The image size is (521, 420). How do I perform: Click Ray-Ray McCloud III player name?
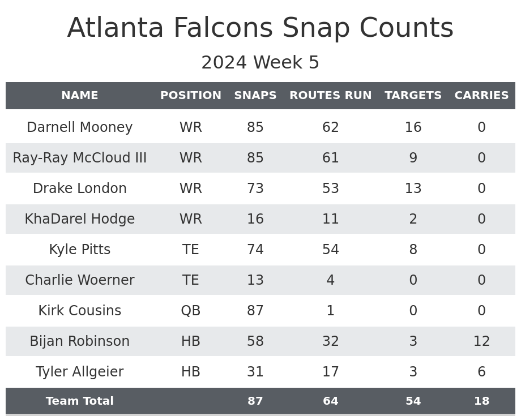tap(80, 158)
